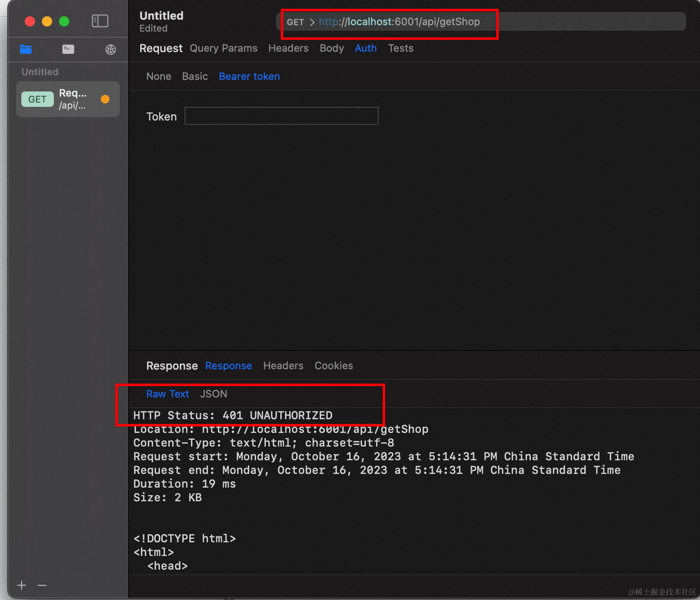
Task: Choose the Basic auth option
Action: (195, 76)
